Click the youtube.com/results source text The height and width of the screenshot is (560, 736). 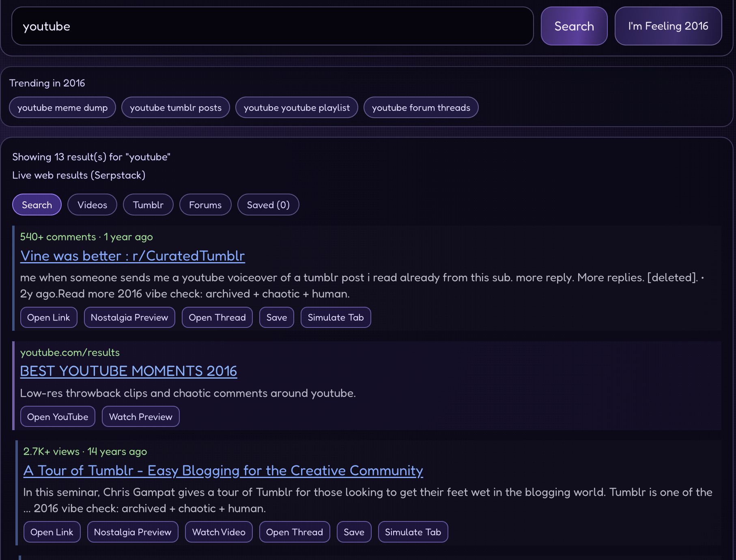tap(70, 352)
